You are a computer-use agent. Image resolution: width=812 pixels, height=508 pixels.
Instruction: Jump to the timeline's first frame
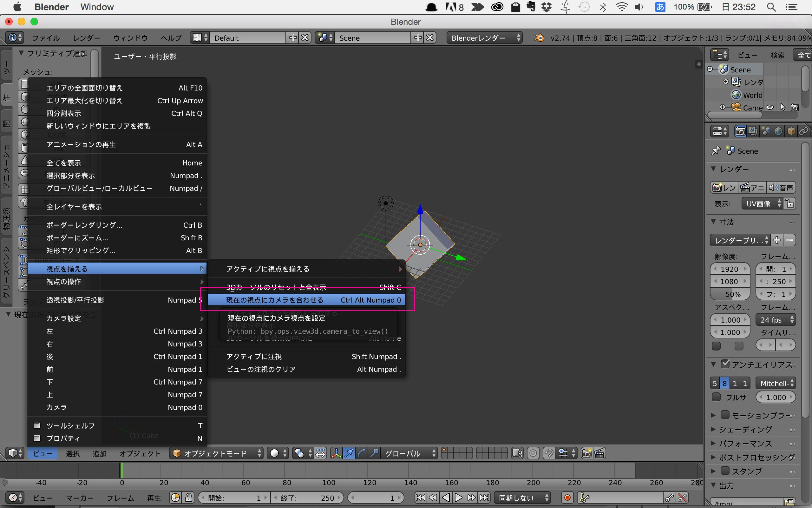420,498
